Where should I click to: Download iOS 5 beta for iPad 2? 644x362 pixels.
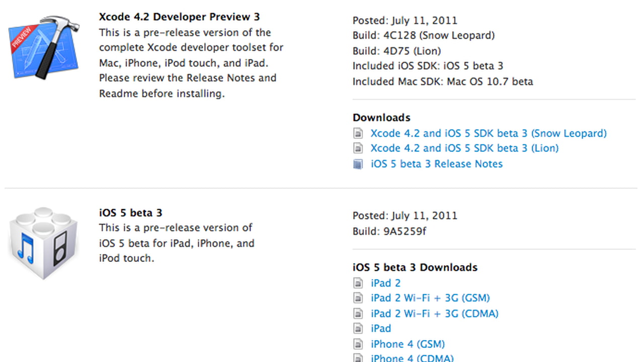coord(386,283)
